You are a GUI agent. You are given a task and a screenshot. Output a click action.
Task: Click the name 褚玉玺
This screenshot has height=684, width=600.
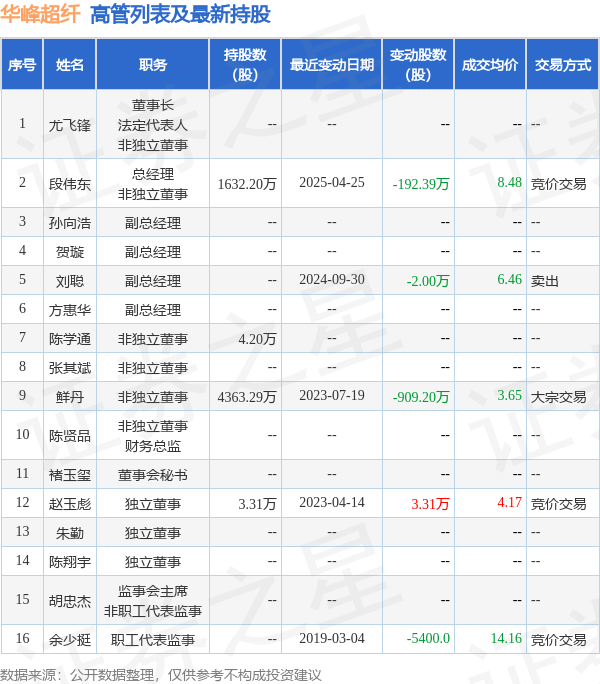[69, 475]
